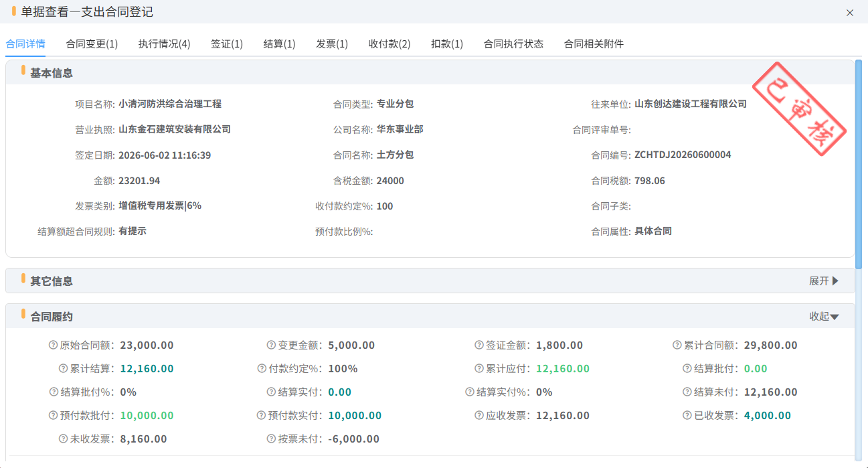Select the 结算(1) tab
Screen dimensions: 868x468
(280, 44)
